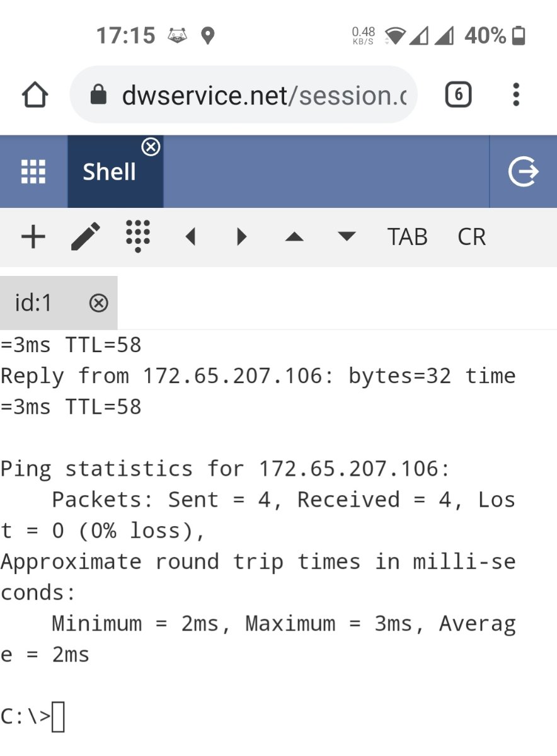Close the Shell application tab
Viewport: 557px width, 756px height.
(x=151, y=147)
